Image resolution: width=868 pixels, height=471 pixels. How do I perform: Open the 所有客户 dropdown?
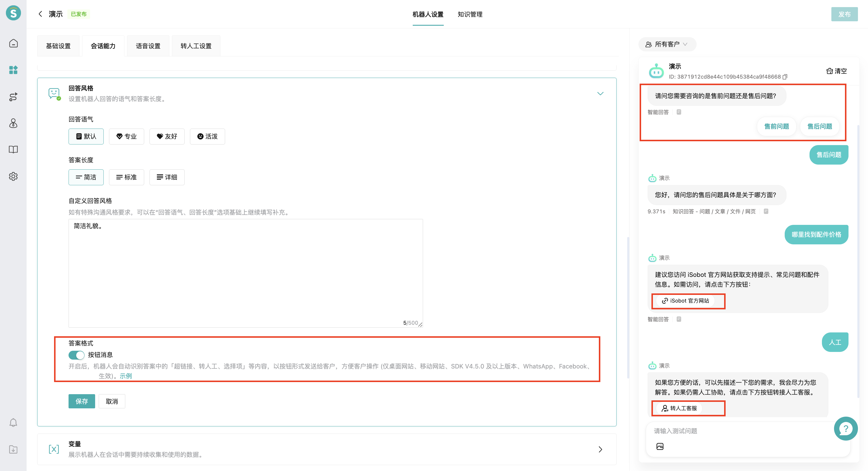pyautogui.click(x=667, y=45)
